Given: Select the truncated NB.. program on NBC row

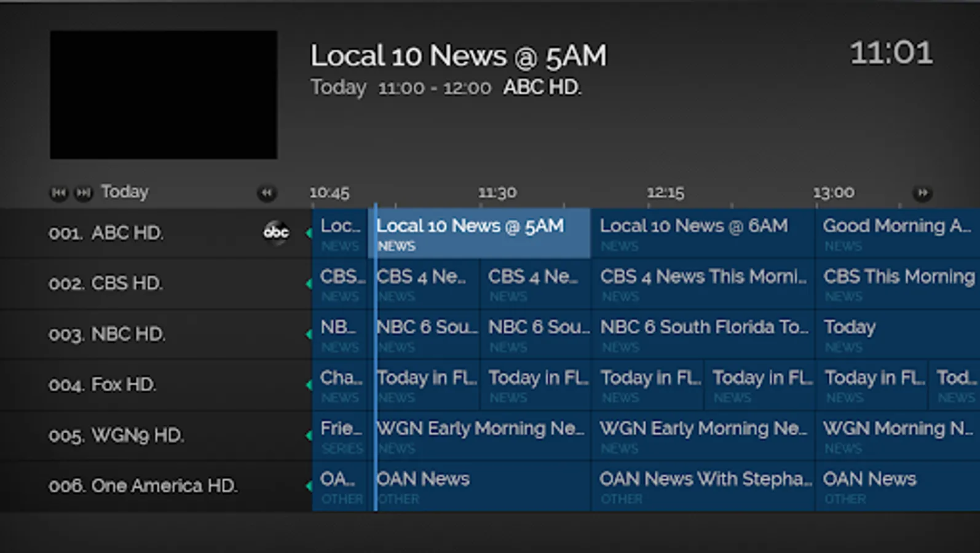Looking at the screenshot, I should pos(340,334).
